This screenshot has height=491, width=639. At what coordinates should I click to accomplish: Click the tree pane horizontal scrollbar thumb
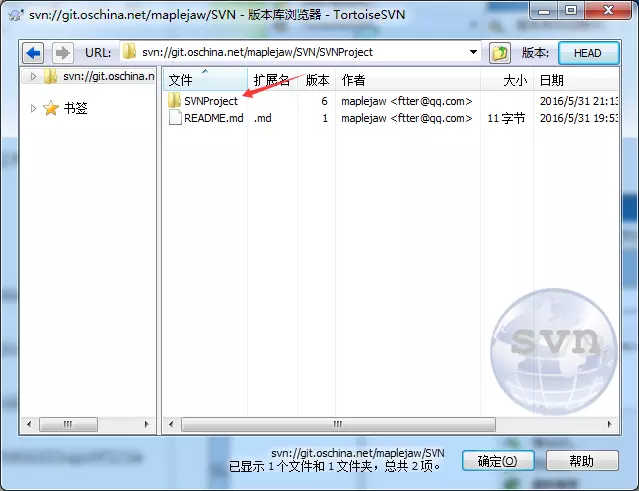[68, 425]
